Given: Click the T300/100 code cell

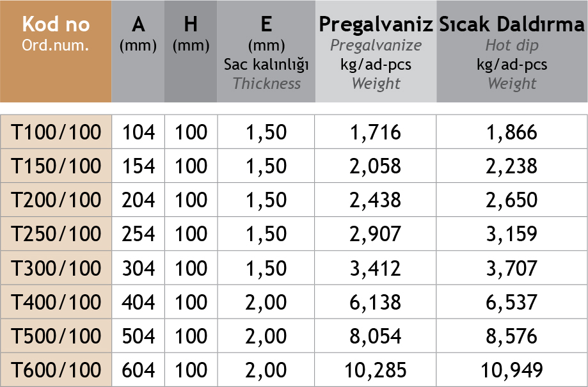Looking at the screenshot, I should (x=56, y=268).
